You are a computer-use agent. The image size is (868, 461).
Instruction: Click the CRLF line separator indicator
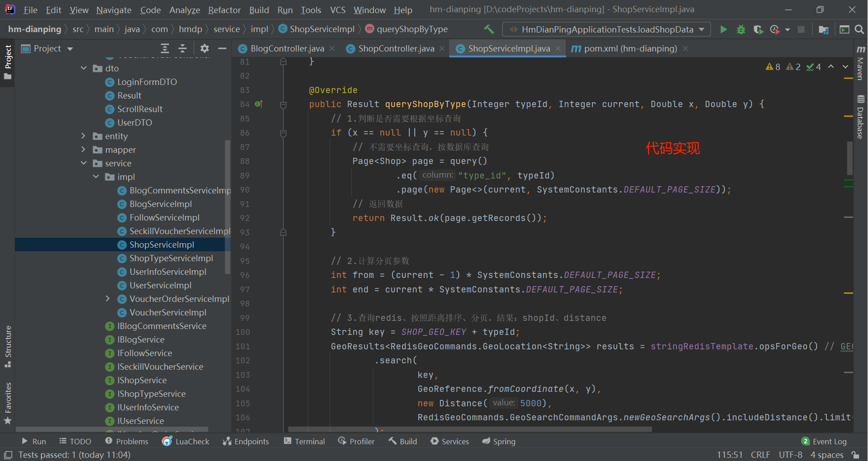[760, 455]
